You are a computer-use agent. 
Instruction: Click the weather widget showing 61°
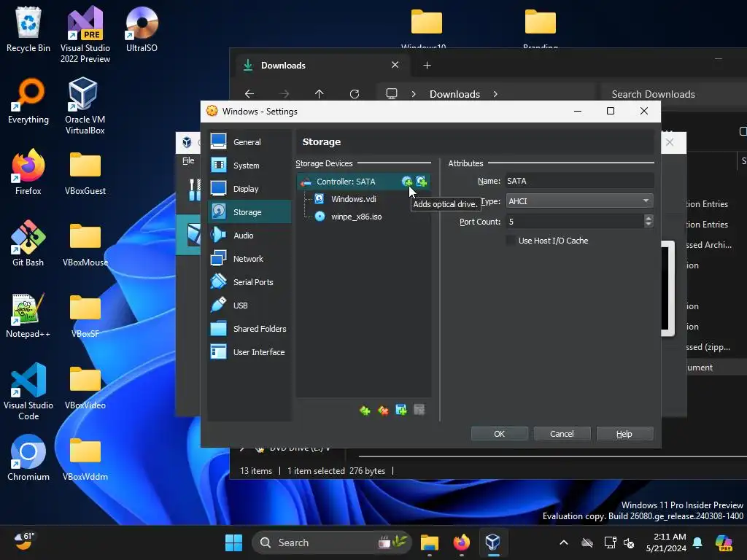[x=24, y=541]
